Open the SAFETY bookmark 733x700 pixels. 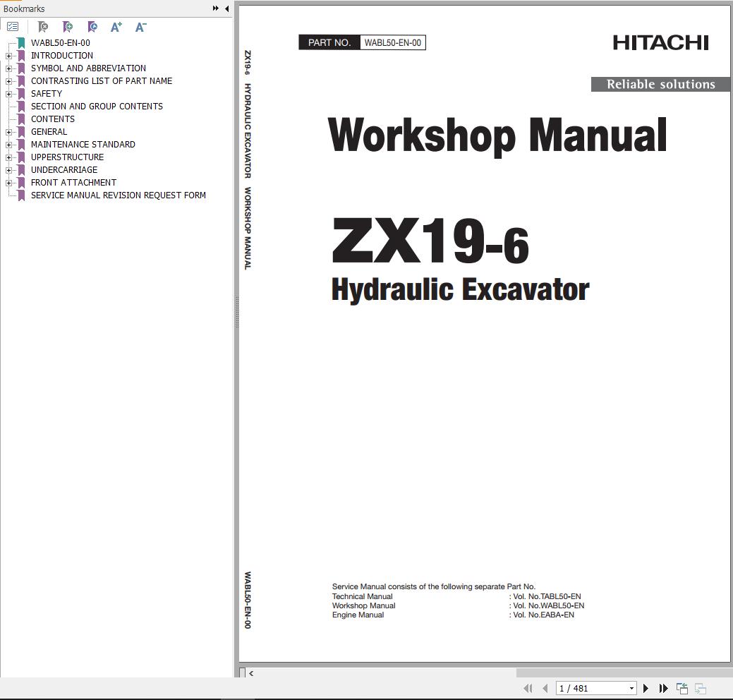coord(47,94)
